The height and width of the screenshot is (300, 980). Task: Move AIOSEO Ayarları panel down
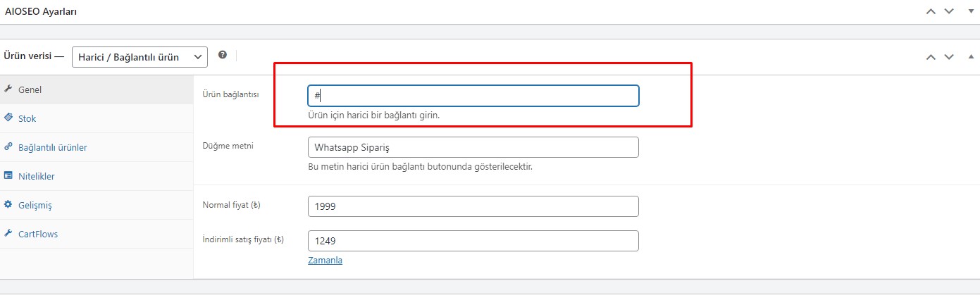949,11
